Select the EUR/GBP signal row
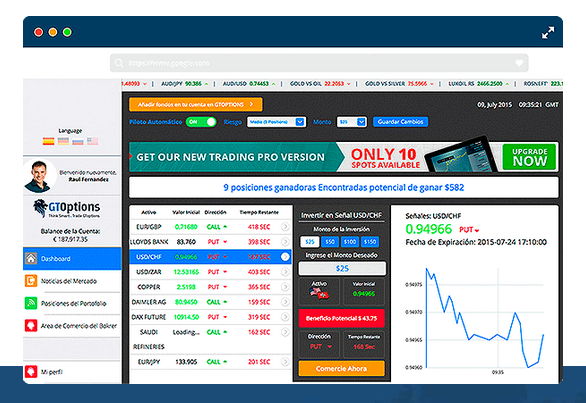Screen dimensions: 586x403 pos(210,227)
